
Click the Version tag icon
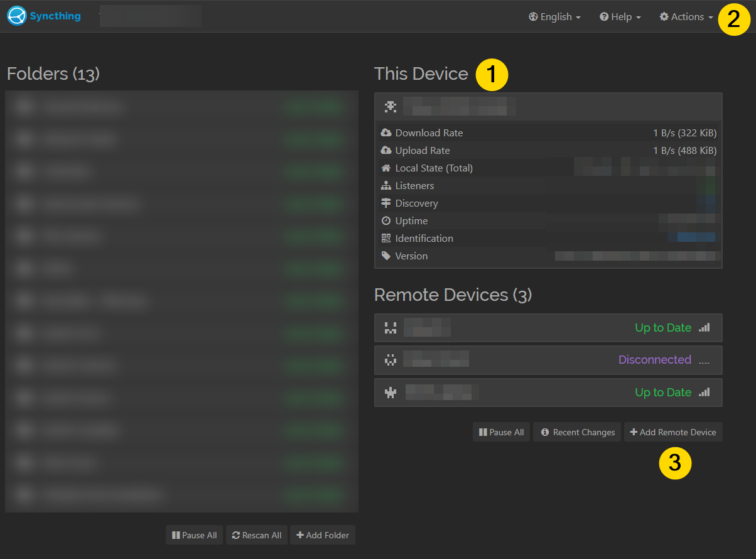tap(386, 256)
